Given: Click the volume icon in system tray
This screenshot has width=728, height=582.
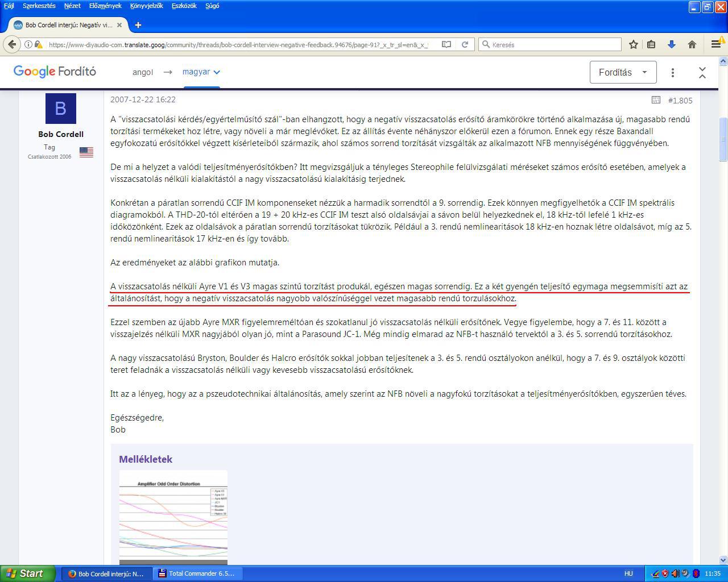Looking at the screenshot, I should click(675, 573).
